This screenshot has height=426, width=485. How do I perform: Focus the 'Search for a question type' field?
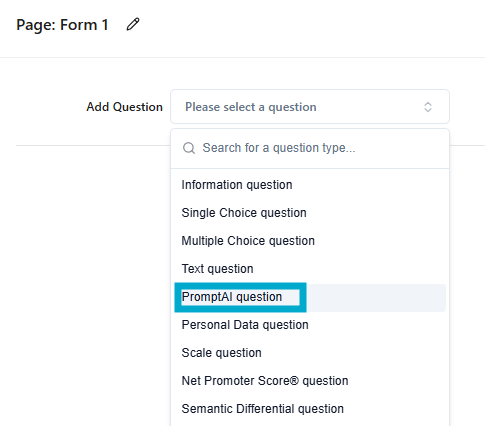[310, 148]
